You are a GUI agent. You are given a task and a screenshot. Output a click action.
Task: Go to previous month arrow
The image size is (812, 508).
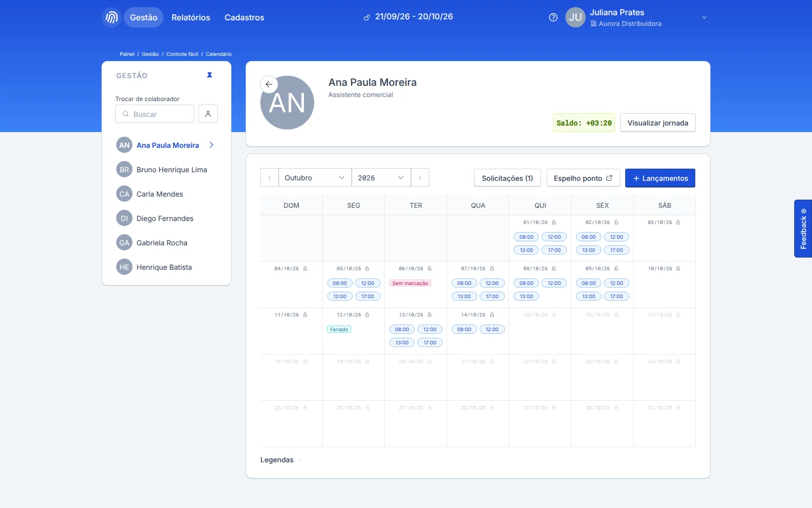click(269, 178)
